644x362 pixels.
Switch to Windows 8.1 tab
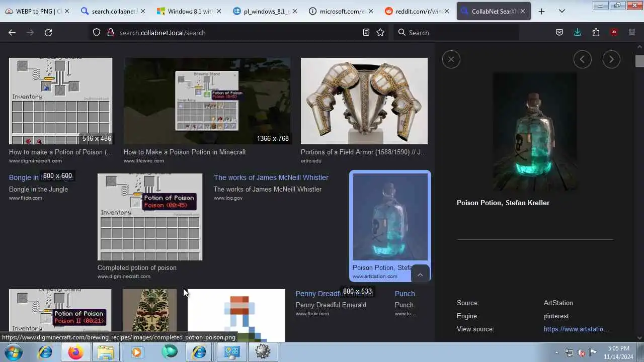[189, 11]
